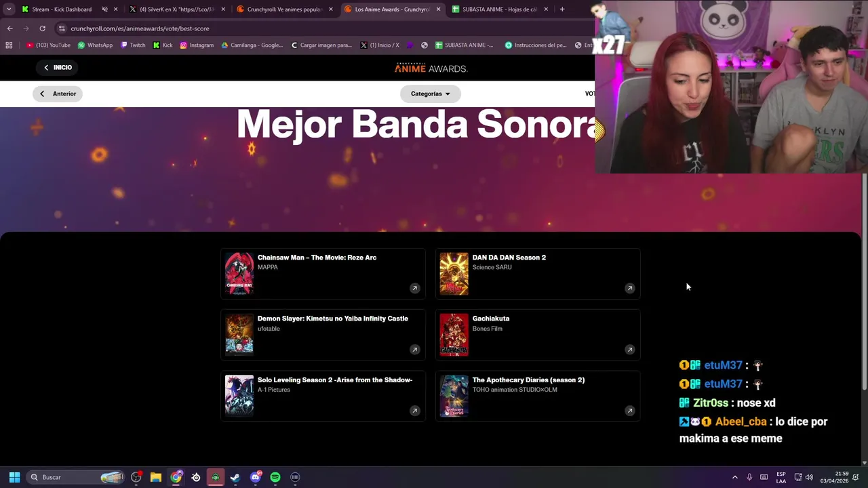Open the Instrucciones del pe... bookmark
This screenshot has width=868, height=488.
point(536,45)
